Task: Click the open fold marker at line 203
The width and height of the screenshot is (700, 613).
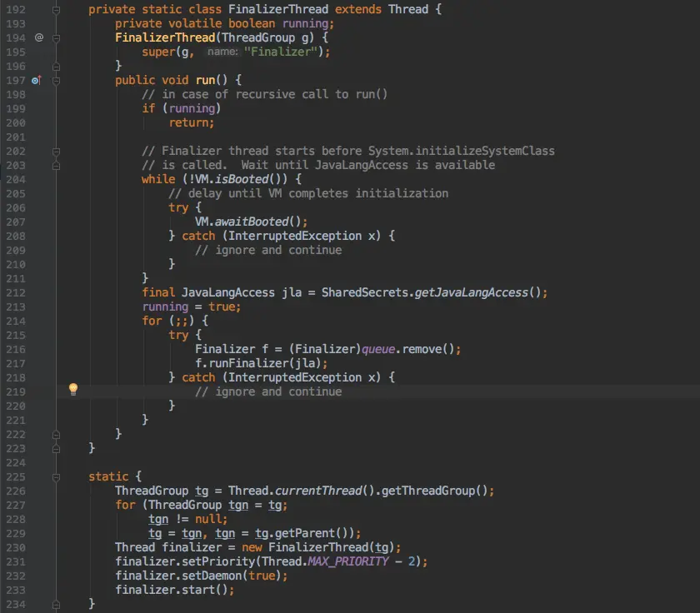Action: (x=55, y=165)
